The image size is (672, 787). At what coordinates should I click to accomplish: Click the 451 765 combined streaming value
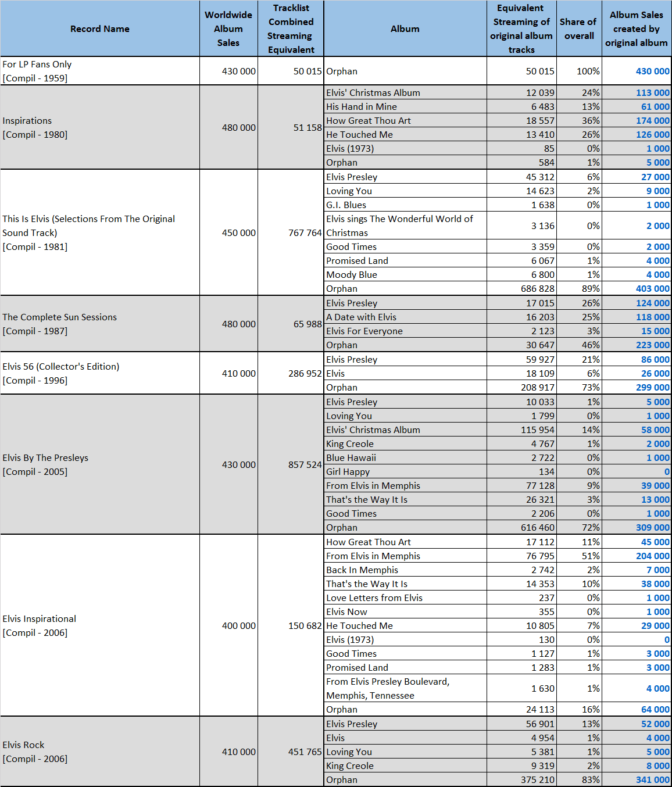coord(291,752)
